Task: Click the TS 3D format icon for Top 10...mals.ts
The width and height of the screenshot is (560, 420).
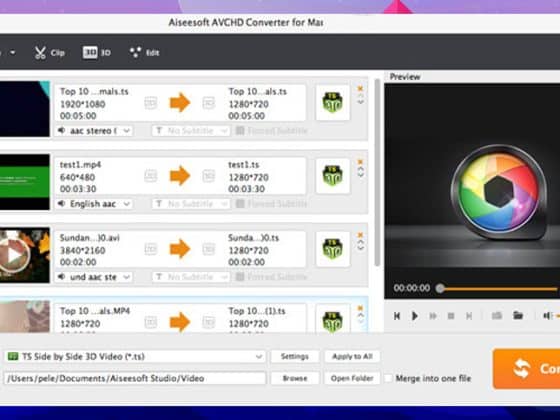Action: point(332,102)
